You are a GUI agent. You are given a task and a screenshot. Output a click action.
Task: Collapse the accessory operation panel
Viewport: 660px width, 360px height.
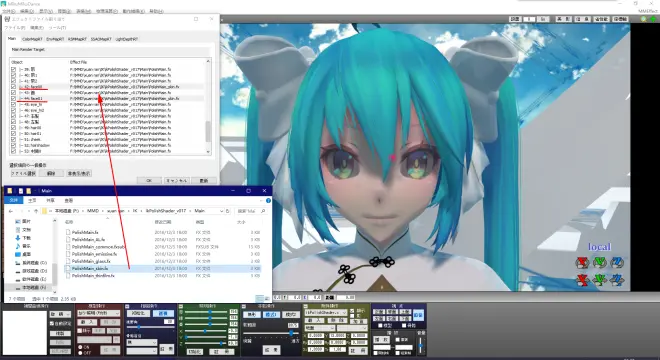[306, 306]
